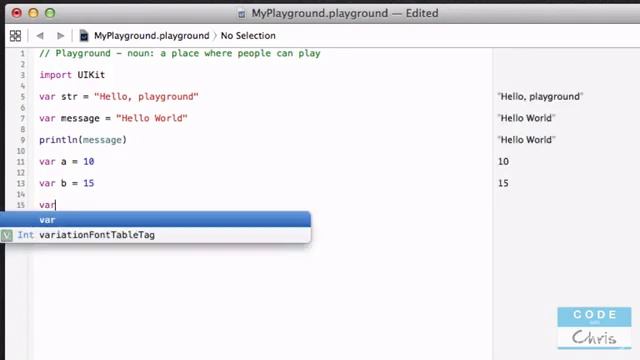Image resolution: width=640 pixels, height=360 pixels.
Task: Go back with the left arrow
Action: 40,36
